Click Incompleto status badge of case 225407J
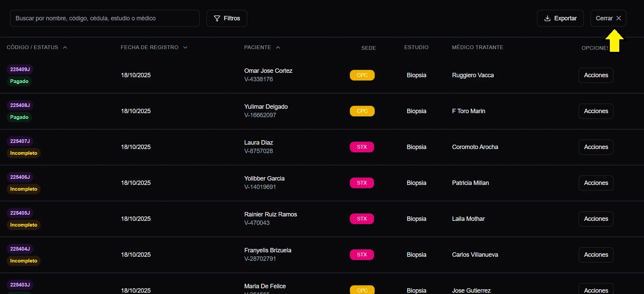This screenshot has height=294, width=644. (24, 153)
